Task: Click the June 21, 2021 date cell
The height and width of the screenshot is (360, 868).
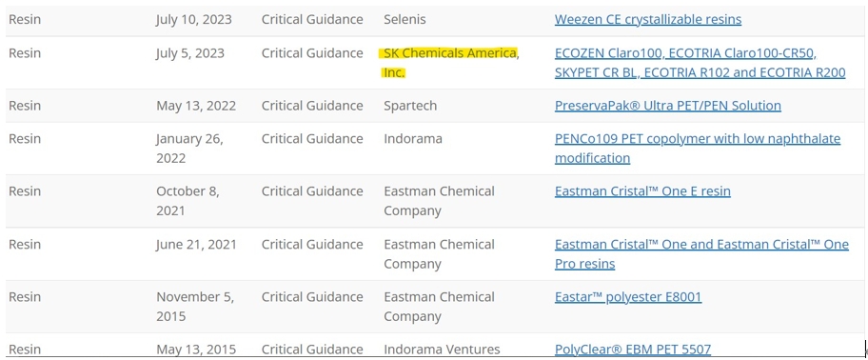Action: point(196,245)
